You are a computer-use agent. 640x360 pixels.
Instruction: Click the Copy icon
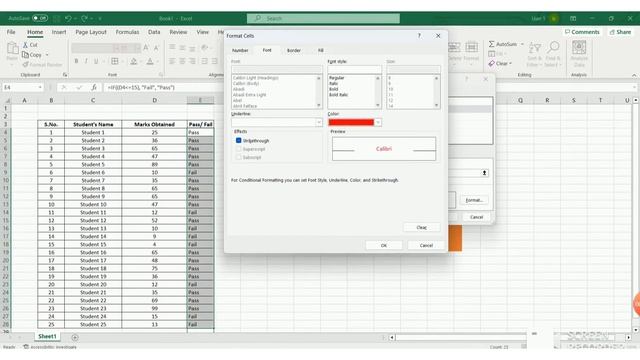pos(25,55)
